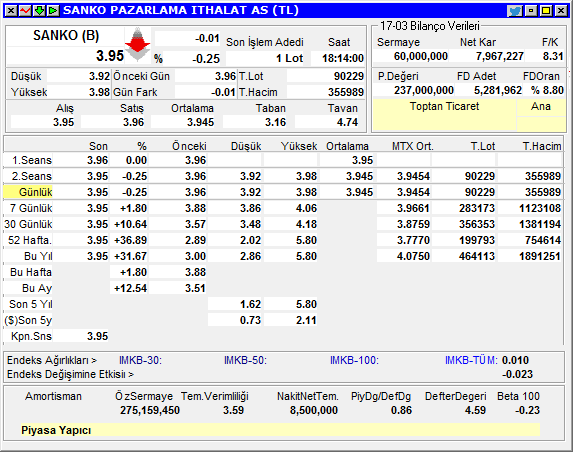Click the IMKB-100: index label
Screen dimensions: 573x452
354,361
